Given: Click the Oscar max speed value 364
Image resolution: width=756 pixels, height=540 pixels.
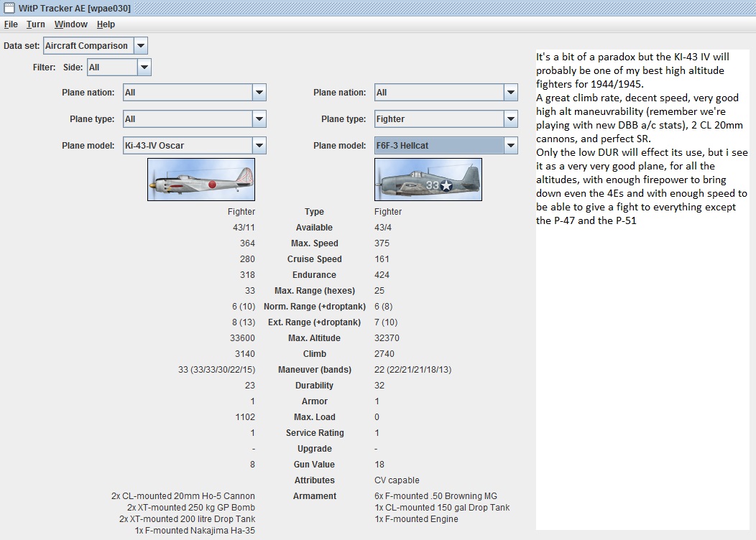Looking at the screenshot, I should [247, 243].
